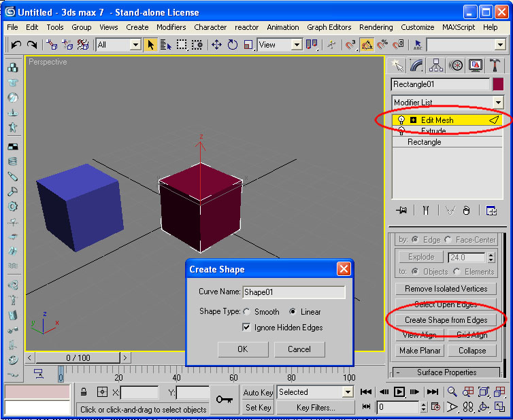
Task: Toggle the Spinner Snap icon
Action: 398,45
